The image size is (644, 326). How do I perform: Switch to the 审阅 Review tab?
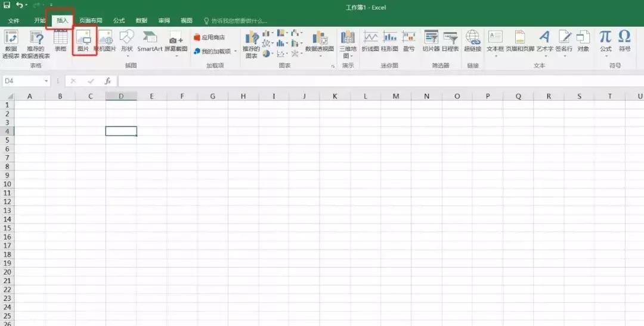pos(164,20)
